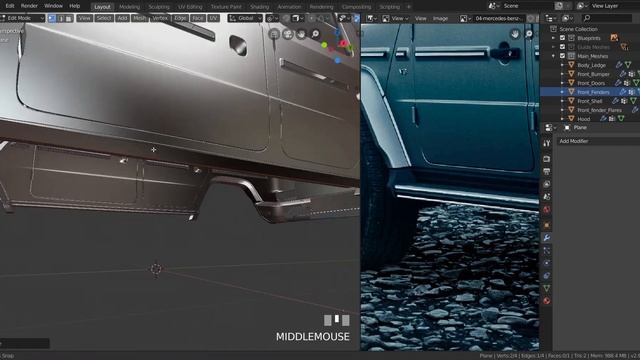Open the Help menu
The width and height of the screenshot is (640, 360).
pos(75,6)
